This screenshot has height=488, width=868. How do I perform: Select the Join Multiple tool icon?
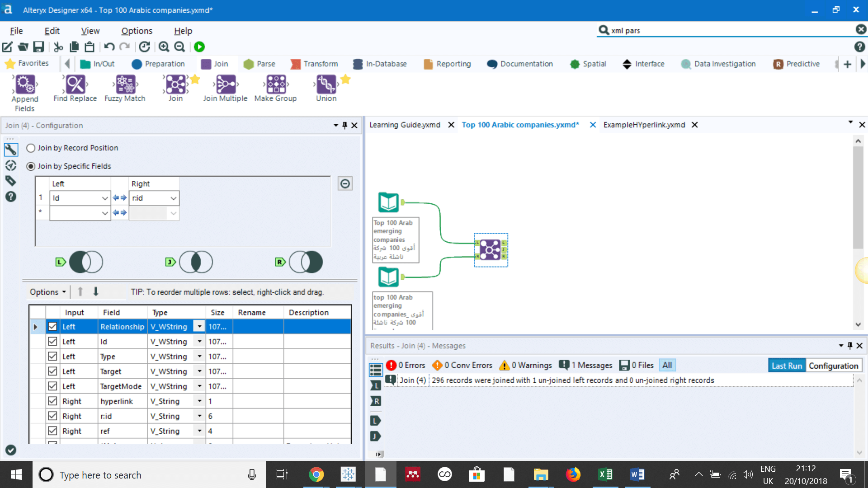(226, 84)
